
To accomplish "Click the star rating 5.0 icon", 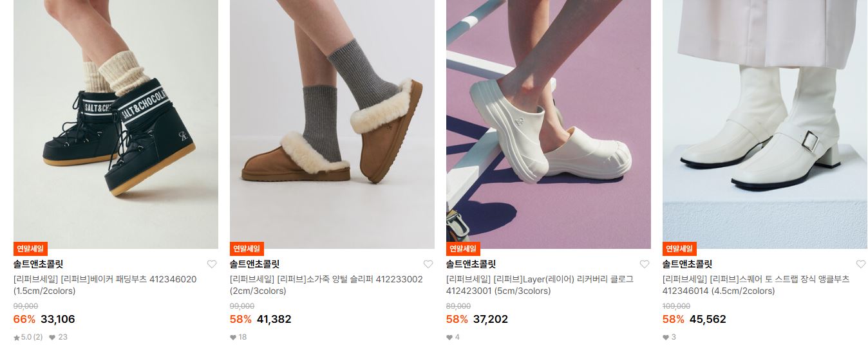I will click(x=17, y=337).
